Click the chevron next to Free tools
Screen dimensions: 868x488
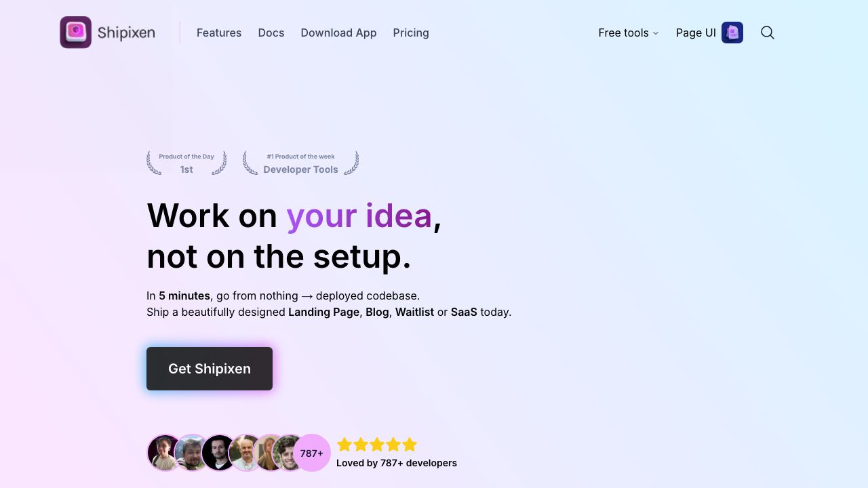pos(656,33)
